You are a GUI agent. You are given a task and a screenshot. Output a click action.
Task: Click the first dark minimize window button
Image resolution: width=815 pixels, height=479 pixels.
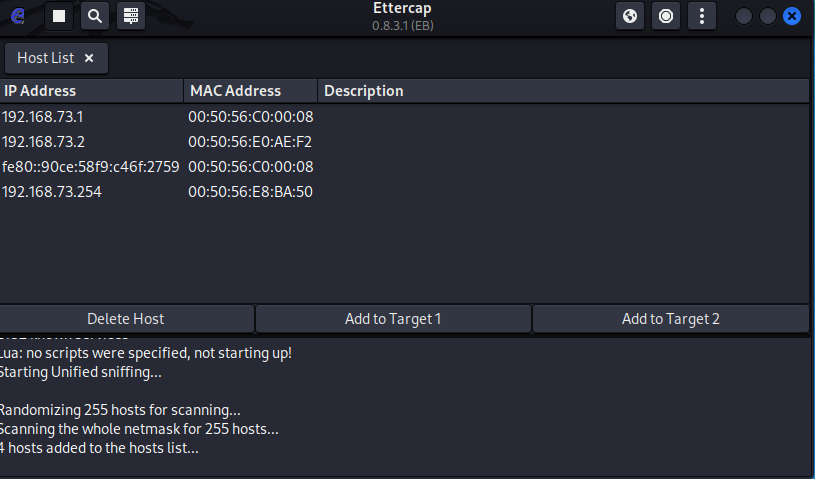tap(744, 17)
